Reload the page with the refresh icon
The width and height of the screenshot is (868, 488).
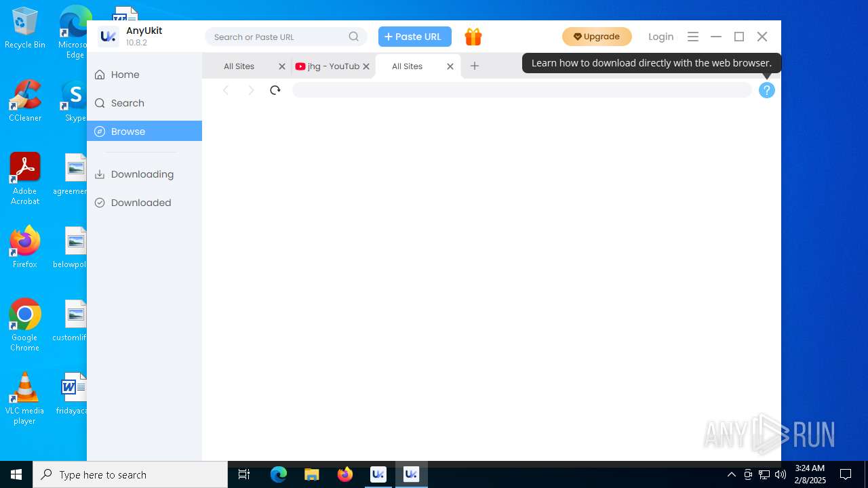275,90
